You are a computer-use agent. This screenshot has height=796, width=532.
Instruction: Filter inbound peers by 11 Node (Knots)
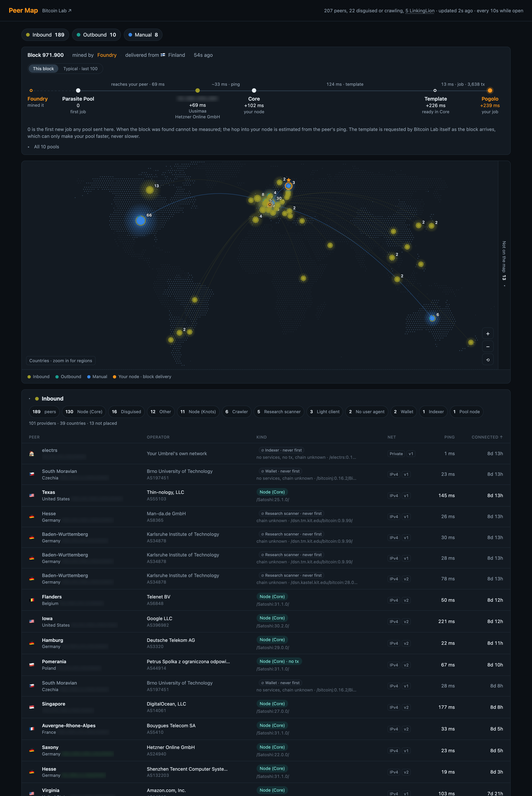(x=198, y=412)
